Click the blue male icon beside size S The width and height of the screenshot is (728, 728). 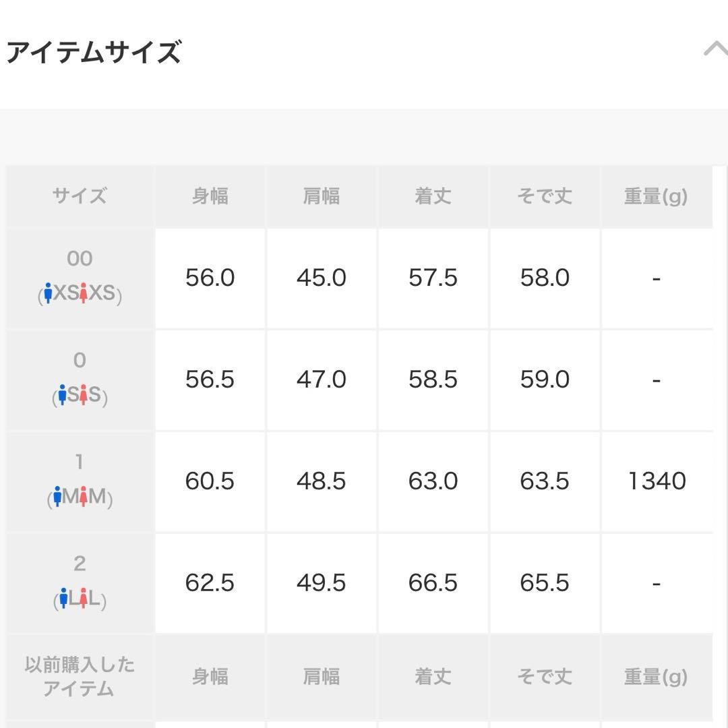[x=62, y=394]
